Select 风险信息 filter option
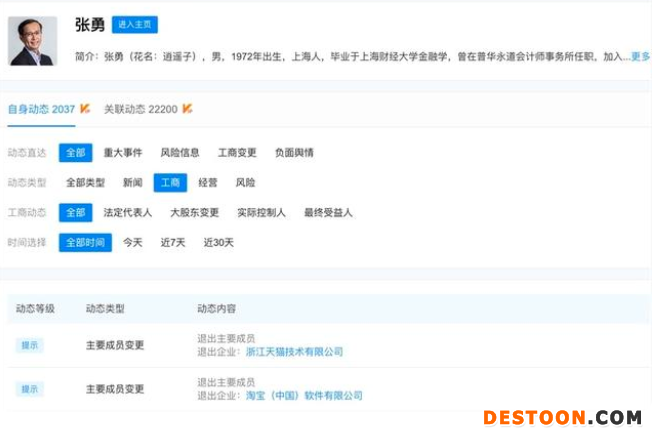 tap(180, 153)
